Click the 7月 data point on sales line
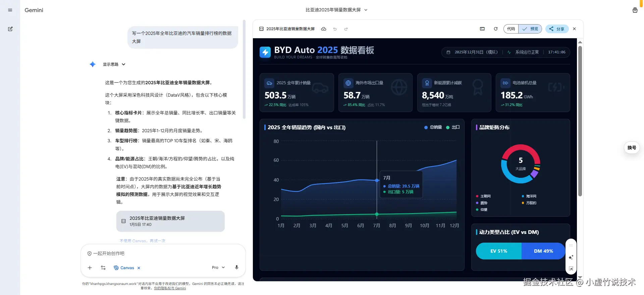This screenshot has height=295, width=644. click(377, 180)
